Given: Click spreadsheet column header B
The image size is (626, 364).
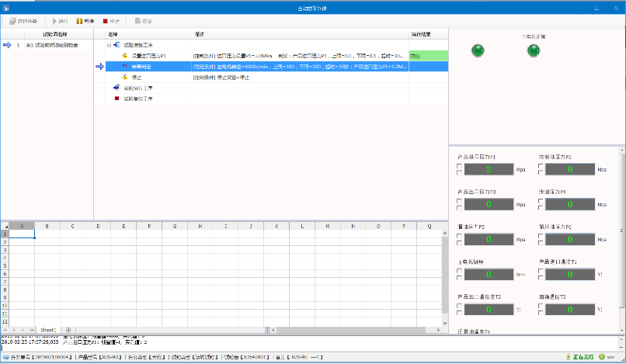Looking at the screenshot, I should pyautogui.click(x=47, y=227).
